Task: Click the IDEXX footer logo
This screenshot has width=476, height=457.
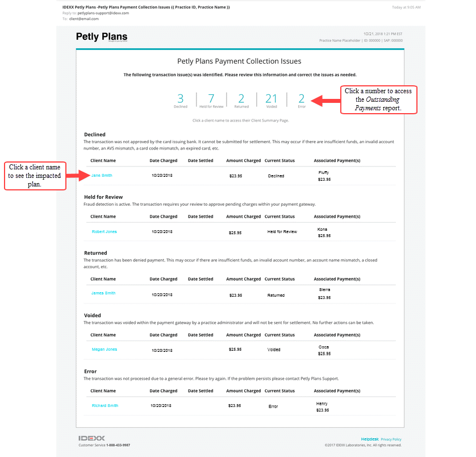Action: pos(91,438)
